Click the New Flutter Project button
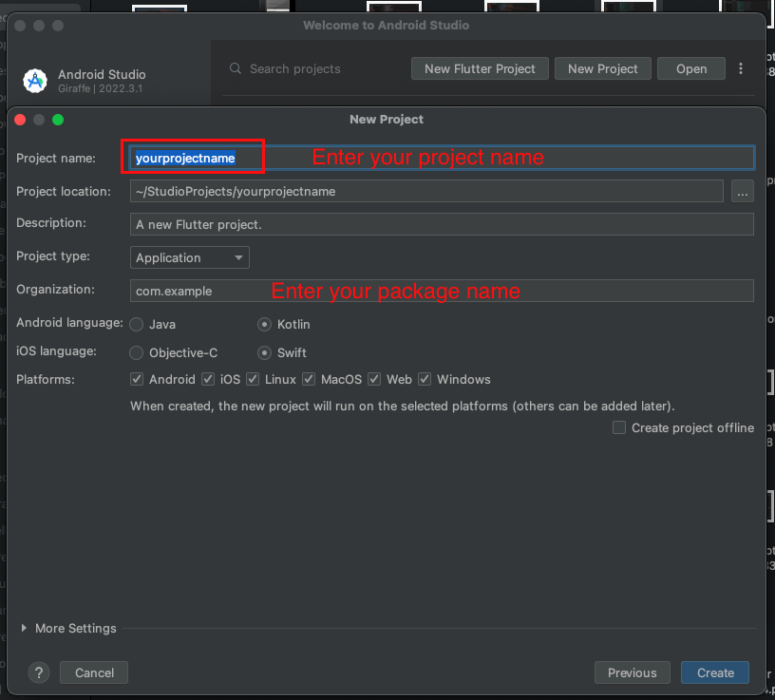Image resolution: width=775 pixels, height=700 pixels. pyautogui.click(x=480, y=68)
